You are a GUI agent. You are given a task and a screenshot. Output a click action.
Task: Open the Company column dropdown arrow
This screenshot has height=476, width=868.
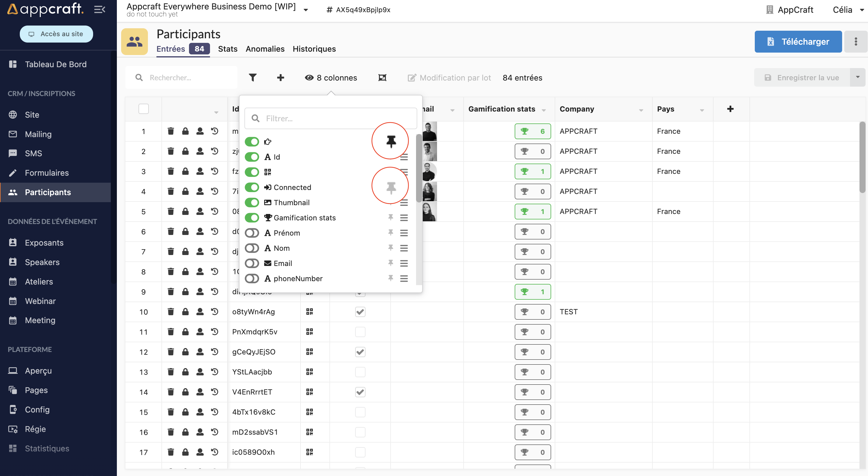coord(641,110)
